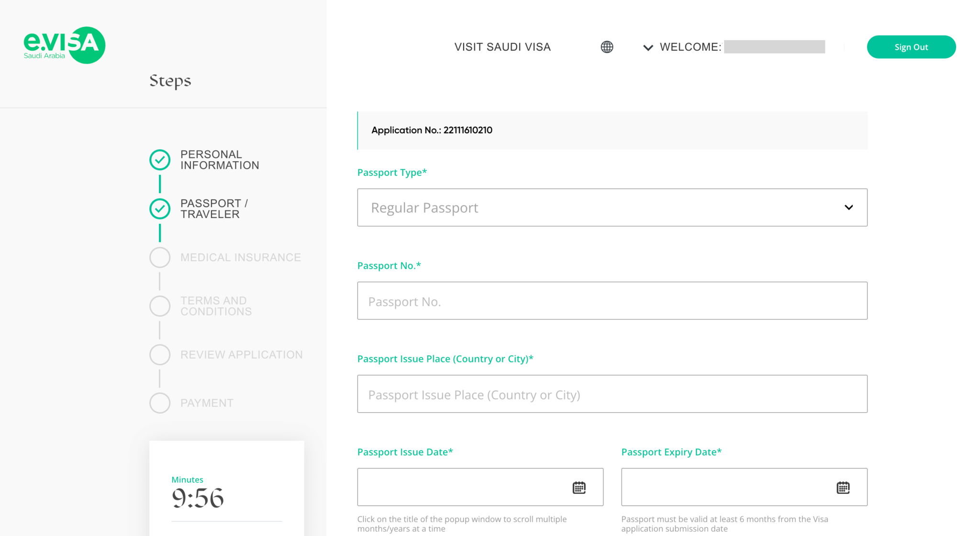The image size is (980, 536).
Task: Click the eVisa Saudi Arabia logo
Action: click(65, 44)
